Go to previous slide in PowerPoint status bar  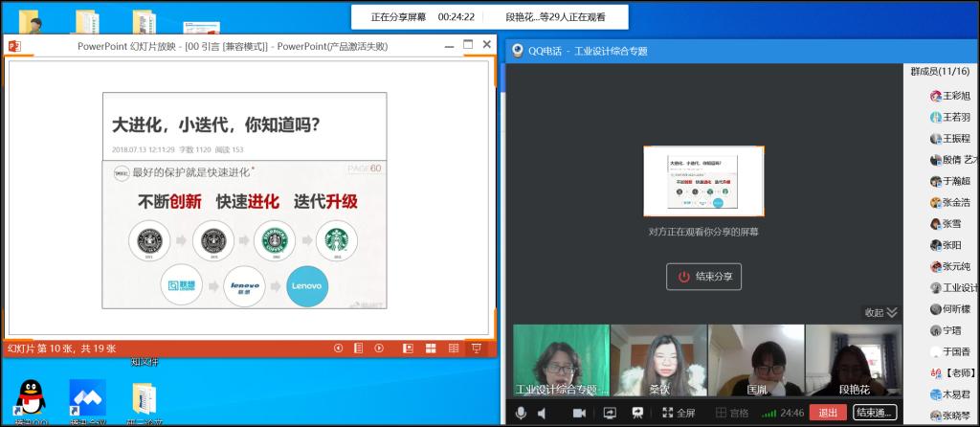337,348
